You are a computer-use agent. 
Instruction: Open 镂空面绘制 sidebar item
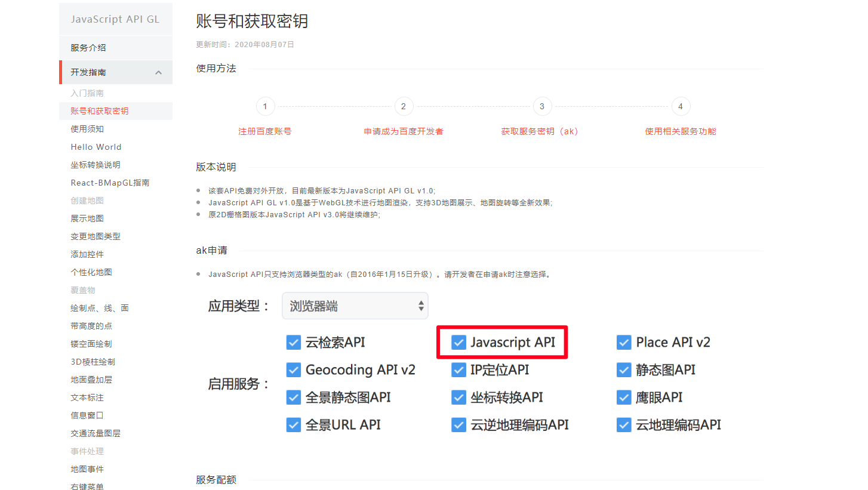click(x=91, y=344)
